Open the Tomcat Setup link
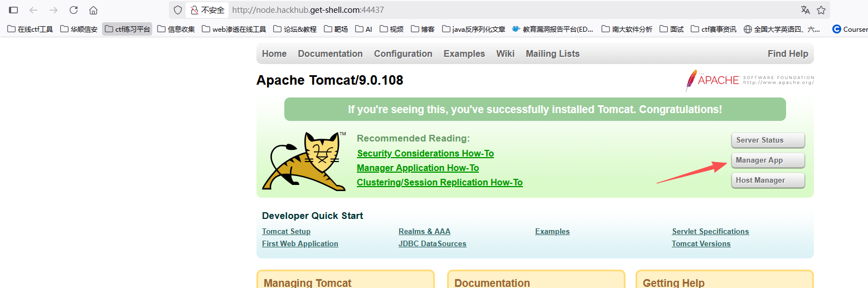Image resolution: width=868 pixels, height=288 pixels. [286, 231]
